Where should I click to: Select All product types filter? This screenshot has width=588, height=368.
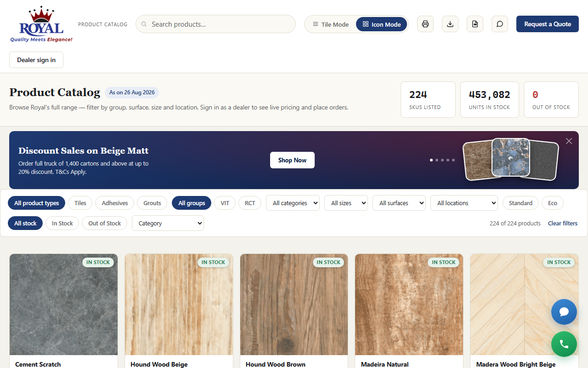pyautogui.click(x=37, y=203)
